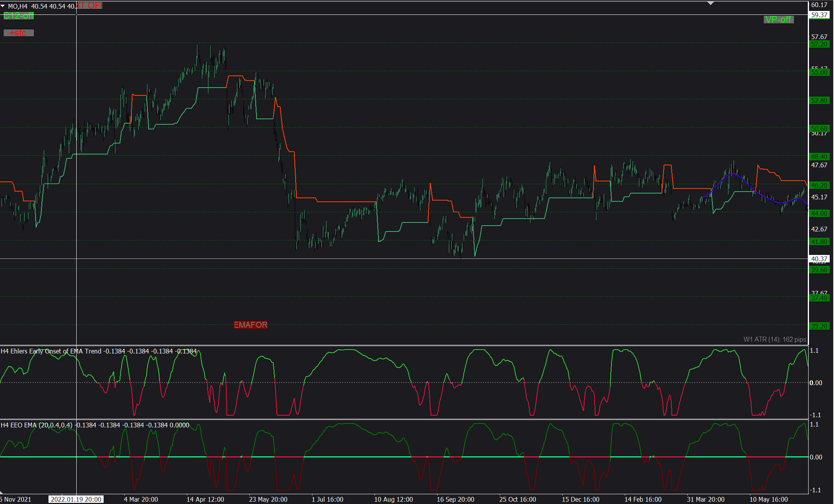This screenshot has height=504, width=834.
Task: Click the 40.37 current price label
Action: (819, 259)
